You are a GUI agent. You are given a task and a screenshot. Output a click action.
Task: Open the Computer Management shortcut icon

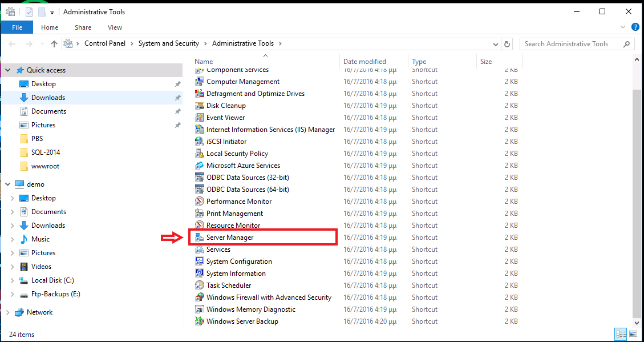(x=200, y=82)
